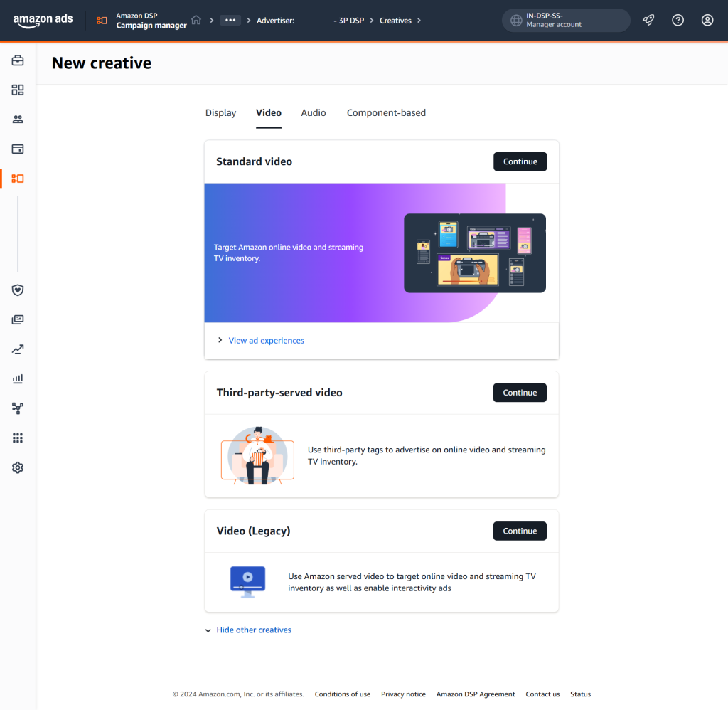Select the Video tab
This screenshot has height=710, width=728.
pyautogui.click(x=268, y=113)
